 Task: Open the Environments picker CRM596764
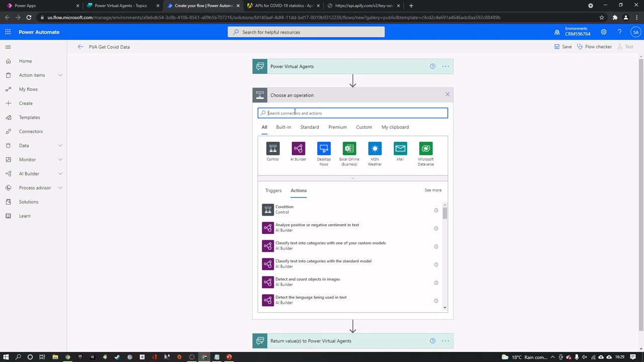pos(573,32)
